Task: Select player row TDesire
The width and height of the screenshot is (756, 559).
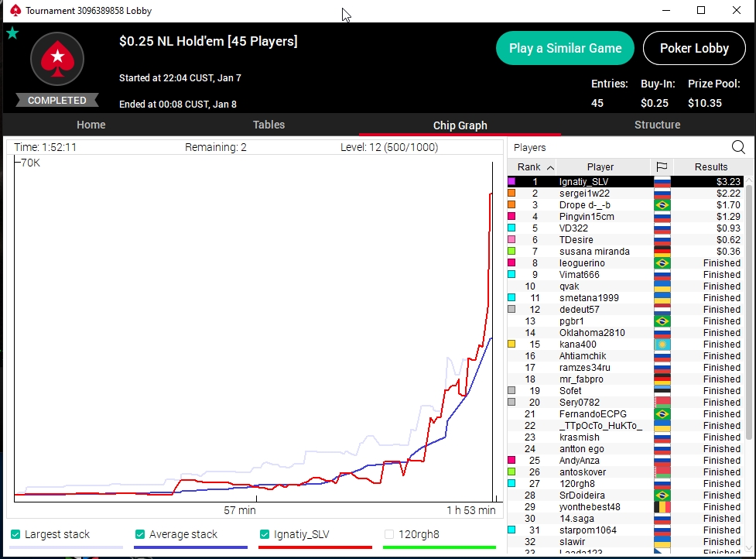Action: pyautogui.click(x=625, y=240)
